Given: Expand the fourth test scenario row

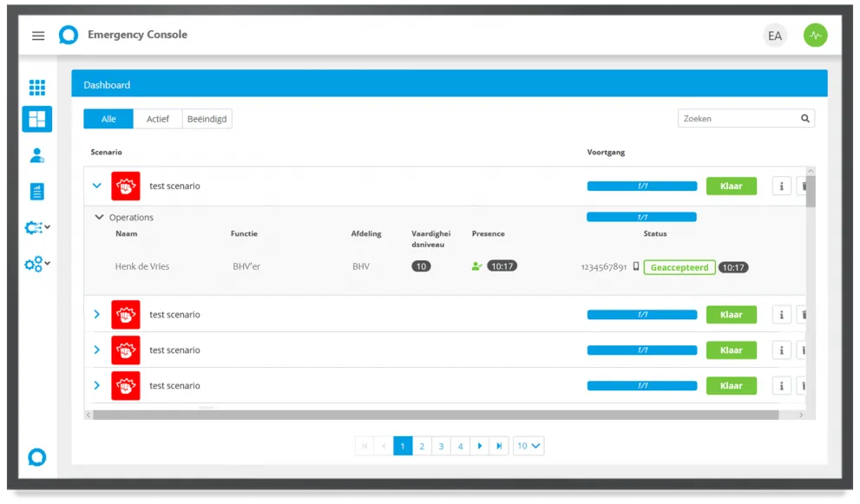Looking at the screenshot, I should tap(97, 386).
